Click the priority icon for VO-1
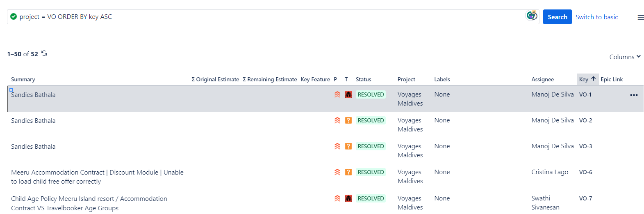644x214 pixels. 337,94
